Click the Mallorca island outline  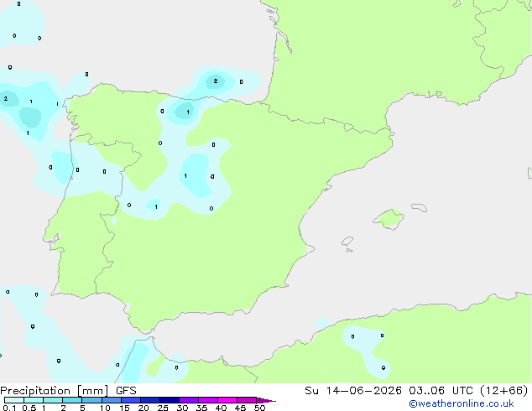[x=389, y=219]
